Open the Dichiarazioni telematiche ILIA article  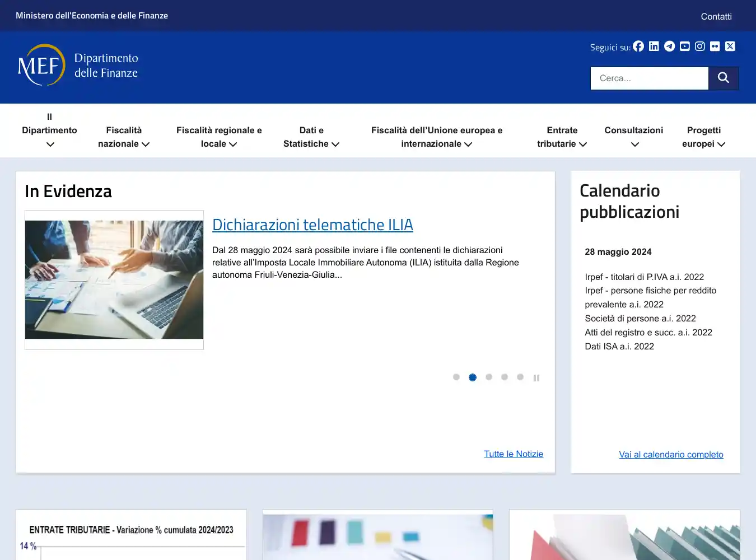point(312,225)
